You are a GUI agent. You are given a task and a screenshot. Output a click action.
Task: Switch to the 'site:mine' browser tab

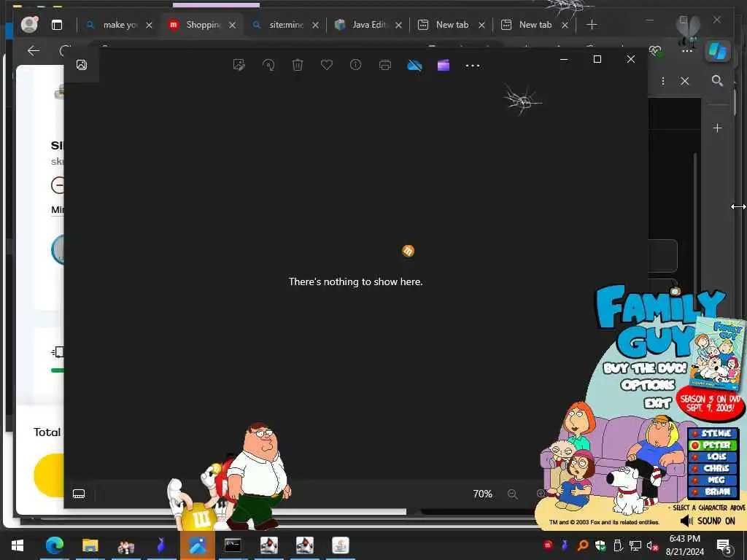286,25
